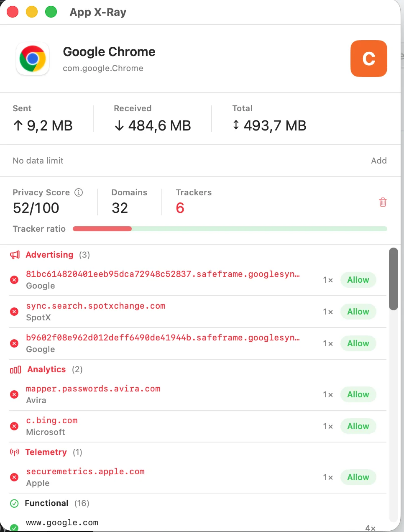
Task: Click the orange C avatar badge
Action: pyautogui.click(x=368, y=59)
